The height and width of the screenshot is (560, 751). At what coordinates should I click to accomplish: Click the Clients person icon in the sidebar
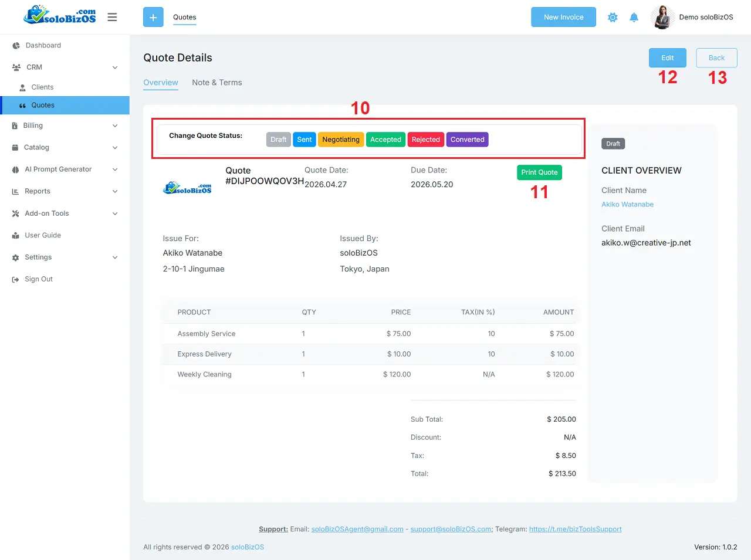point(23,87)
